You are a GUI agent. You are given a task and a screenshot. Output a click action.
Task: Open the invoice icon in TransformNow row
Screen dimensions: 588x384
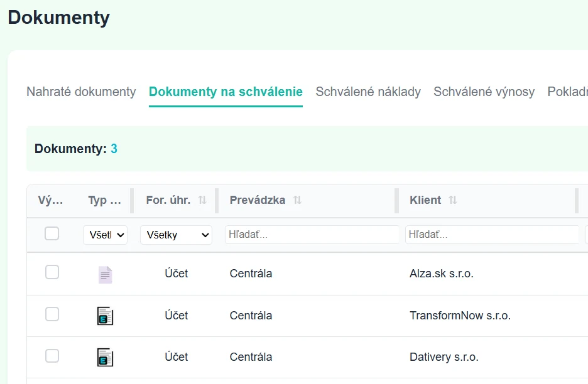(x=105, y=316)
